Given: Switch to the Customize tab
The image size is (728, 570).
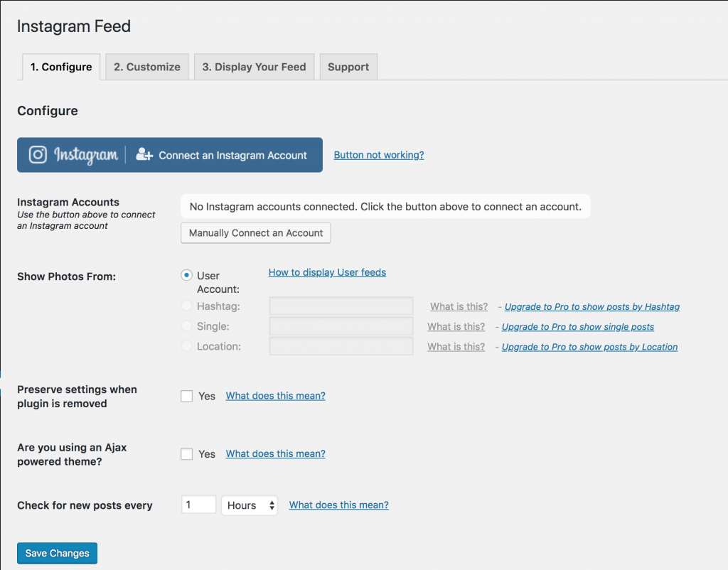Looking at the screenshot, I should point(146,66).
